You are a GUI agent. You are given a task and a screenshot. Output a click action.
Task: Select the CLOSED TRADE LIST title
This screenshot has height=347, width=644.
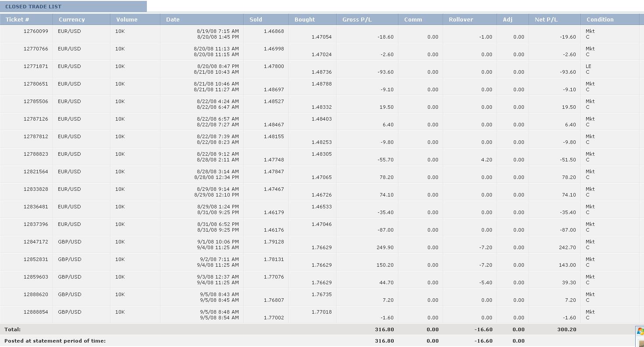click(x=33, y=7)
